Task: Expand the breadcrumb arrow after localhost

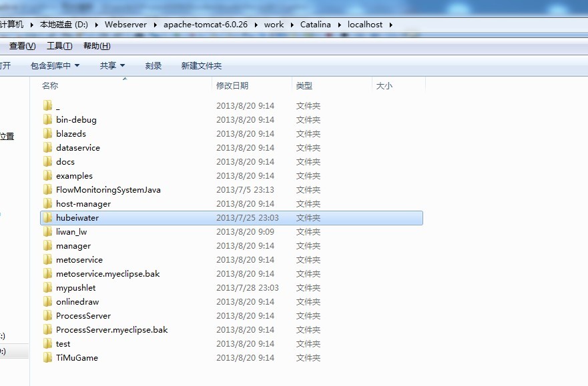Action: click(392, 23)
